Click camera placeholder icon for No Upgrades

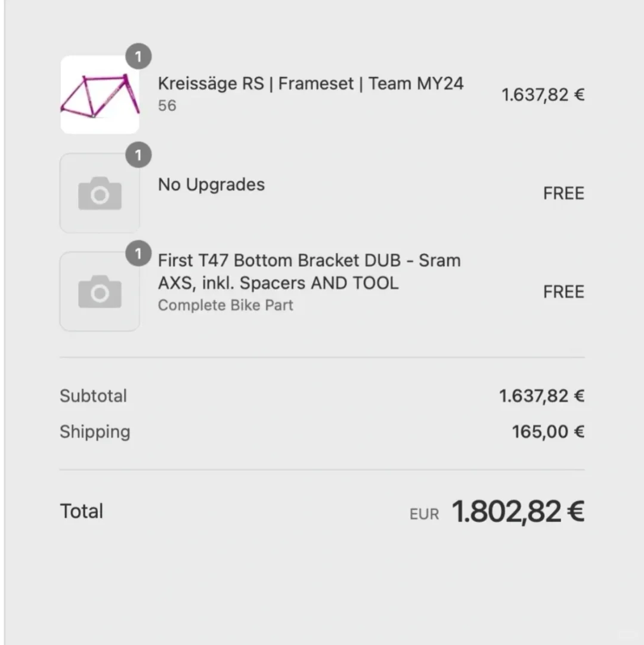point(100,194)
